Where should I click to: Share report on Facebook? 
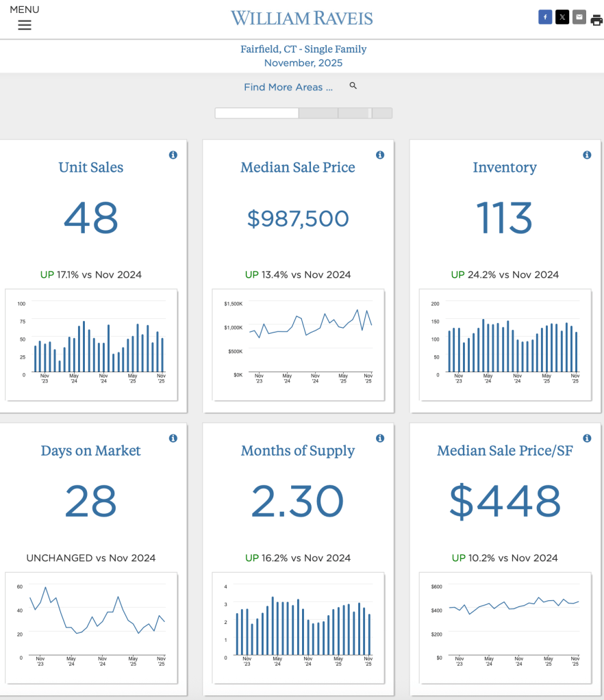[545, 18]
